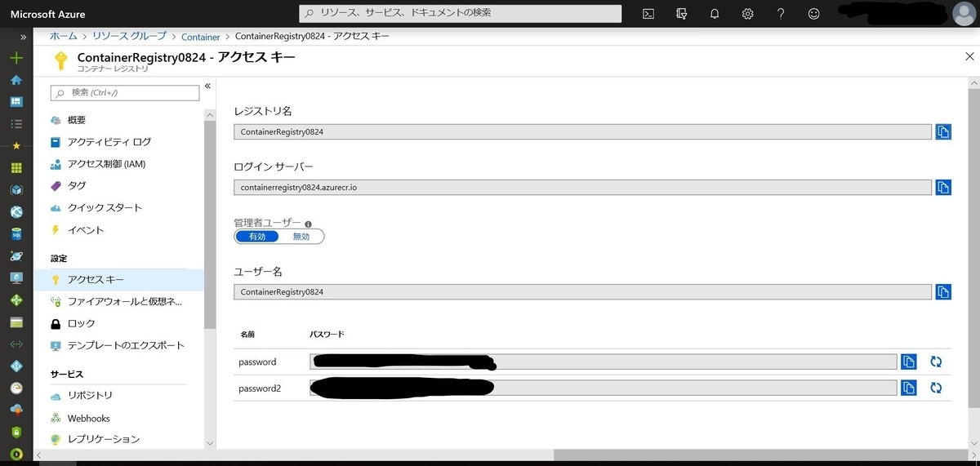Screen dimensions: 980x466
Task: Open ファイアウォールと仮想ネットワーク menu item
Action: (118, 302)
